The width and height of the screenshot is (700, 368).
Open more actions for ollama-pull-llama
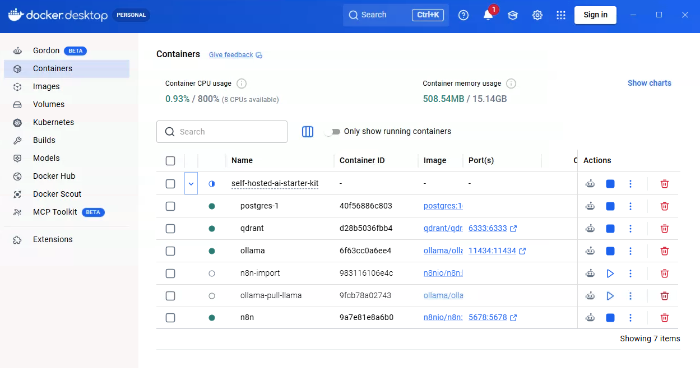(630, 296)
